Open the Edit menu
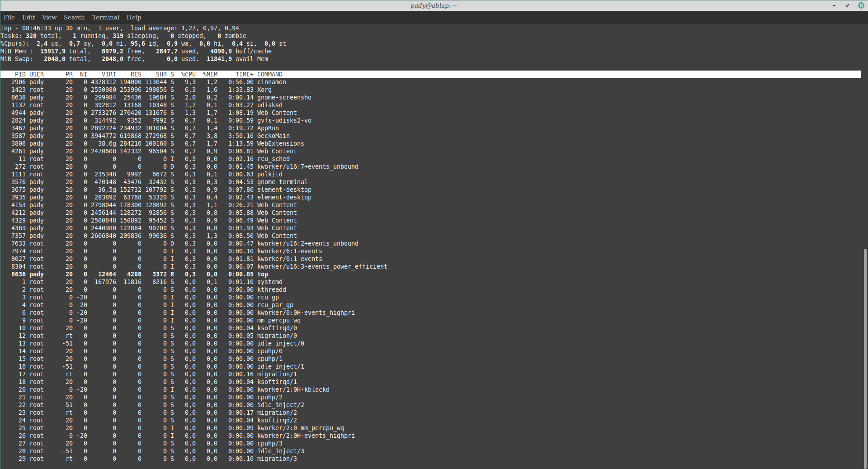868x469 pixels. click(x=28, y=17)
